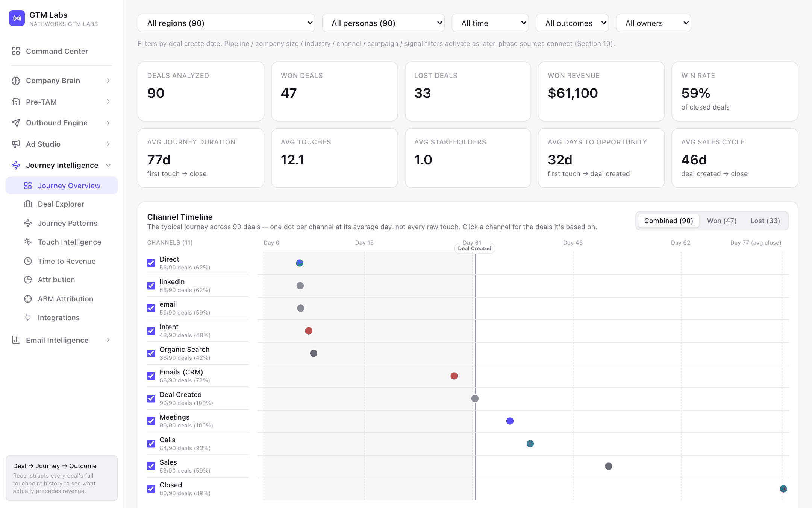Click the Outbound Engine paper-plane icon
The height and width of the screenshot is (508, 812).
[16, 123]
